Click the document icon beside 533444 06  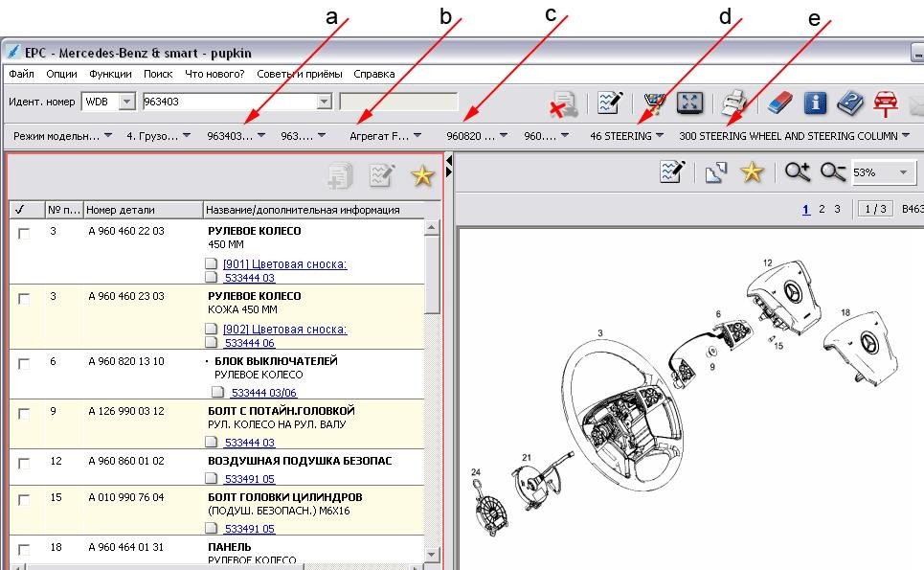[211, 342]
